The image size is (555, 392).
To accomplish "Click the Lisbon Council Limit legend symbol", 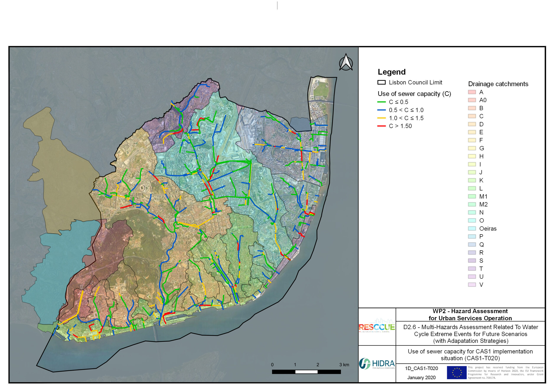I will [x=381, y=82].
